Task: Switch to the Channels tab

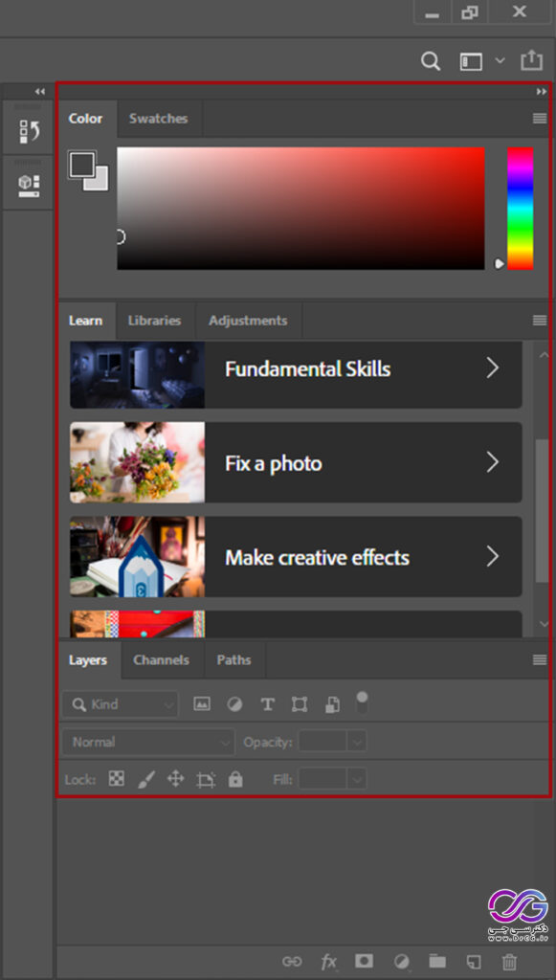Action: pos(161,660)
